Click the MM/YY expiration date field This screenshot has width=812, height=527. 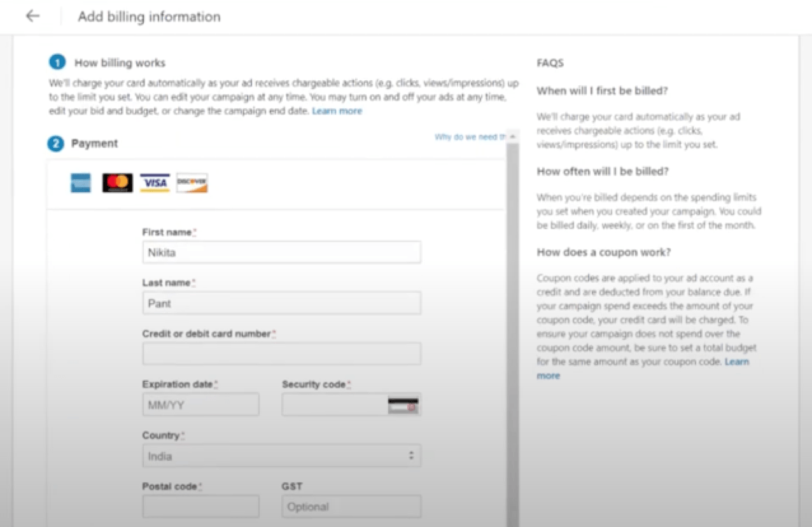pyautogui.click(x=200, y=404)
